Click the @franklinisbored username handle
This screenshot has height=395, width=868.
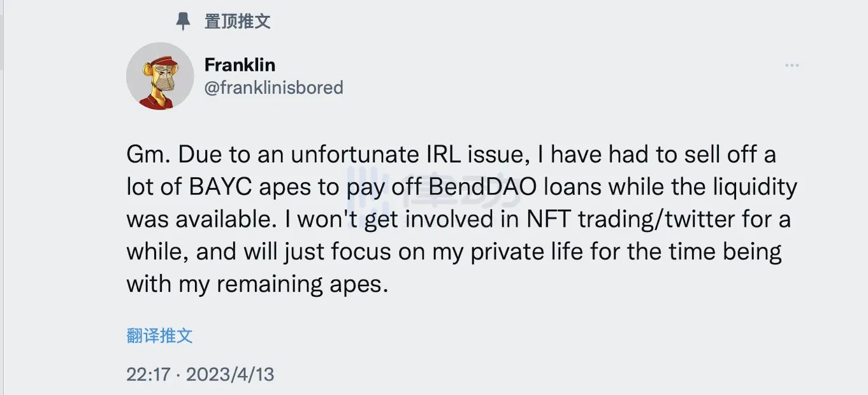pyautogui.click(x=273, y=88)
